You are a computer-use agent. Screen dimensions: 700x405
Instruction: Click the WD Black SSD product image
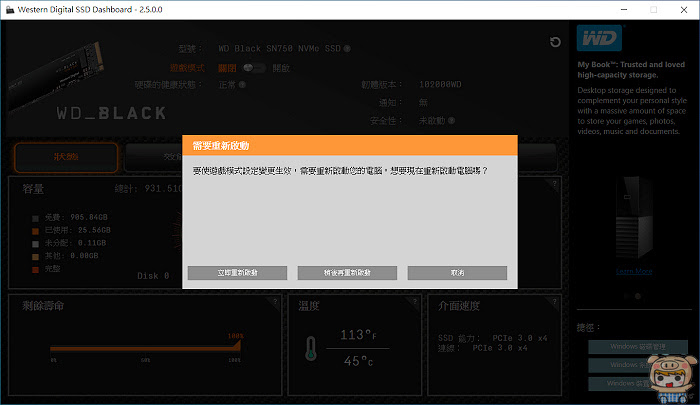click(x=56, y=75)
